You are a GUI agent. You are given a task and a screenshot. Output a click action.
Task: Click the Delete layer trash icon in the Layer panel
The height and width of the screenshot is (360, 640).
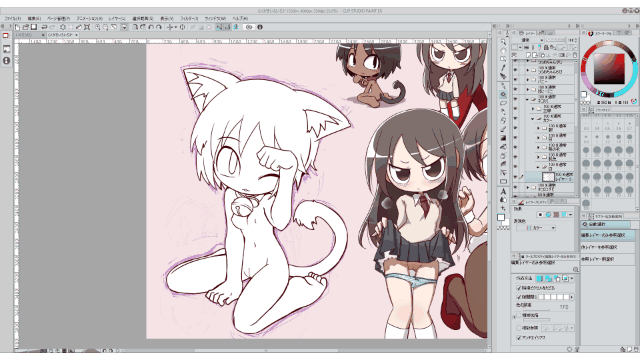coord(575,55)
